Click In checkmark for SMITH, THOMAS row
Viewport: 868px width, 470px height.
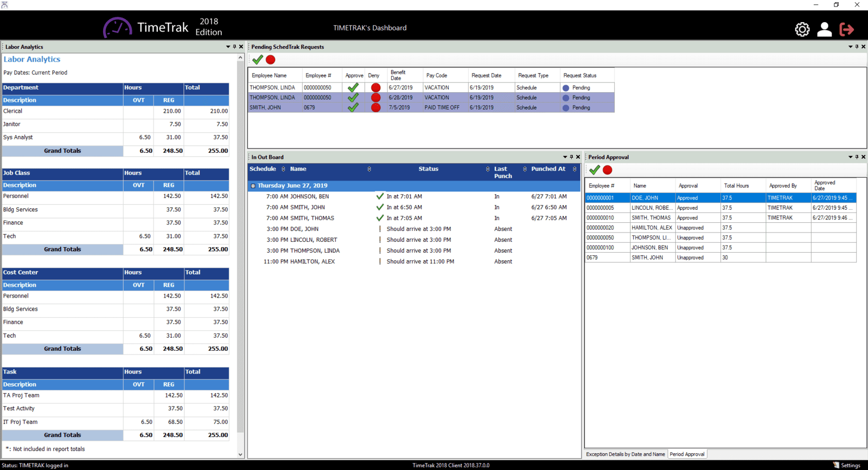(380, 218)
